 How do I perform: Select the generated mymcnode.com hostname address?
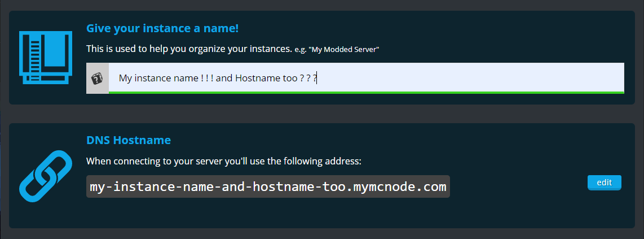click(x=268, y=187)
